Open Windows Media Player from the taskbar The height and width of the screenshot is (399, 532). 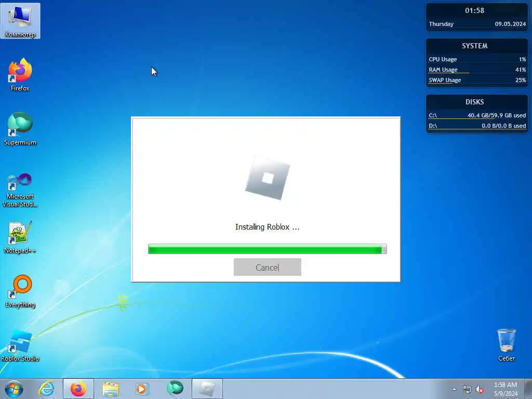point(142,389)
